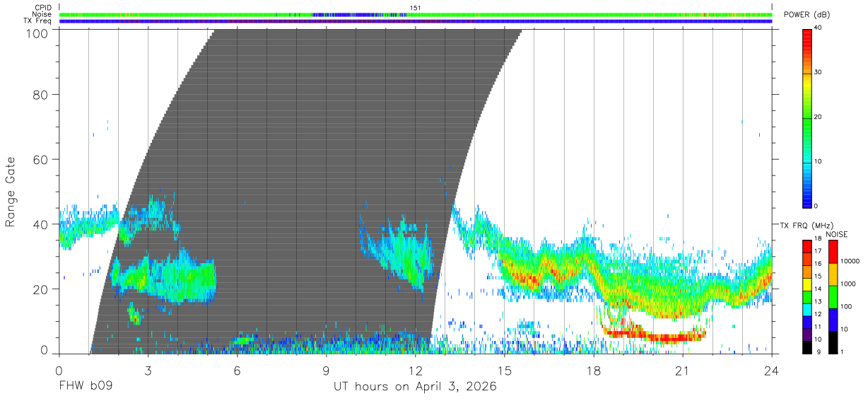This screenshot has width=868, height=401.
Task: Click the 'NOISE' legend title
Action: pyautogui.click(x=837, y=234)
